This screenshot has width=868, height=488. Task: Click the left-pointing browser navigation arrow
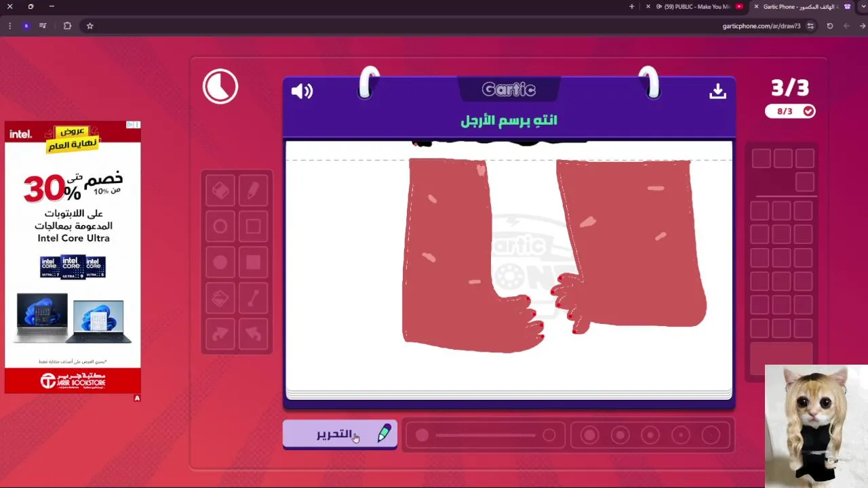pos(846,26)
